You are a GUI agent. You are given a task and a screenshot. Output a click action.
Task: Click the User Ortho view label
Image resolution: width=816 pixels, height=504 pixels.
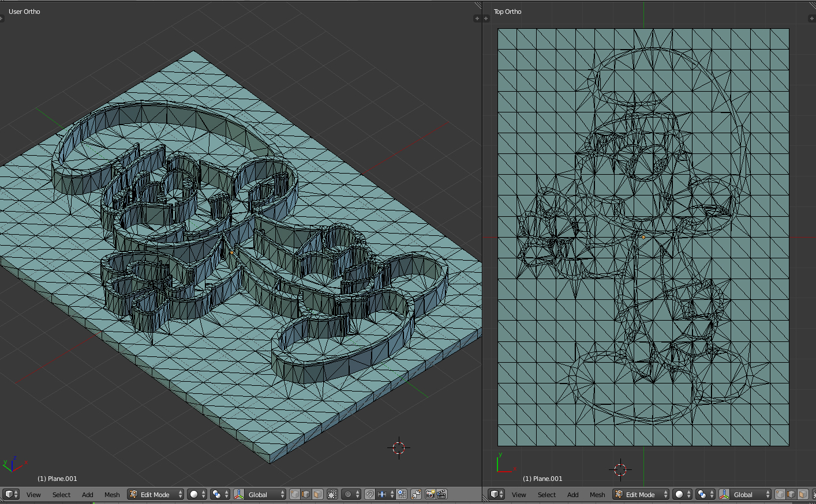tap(24, 12)
